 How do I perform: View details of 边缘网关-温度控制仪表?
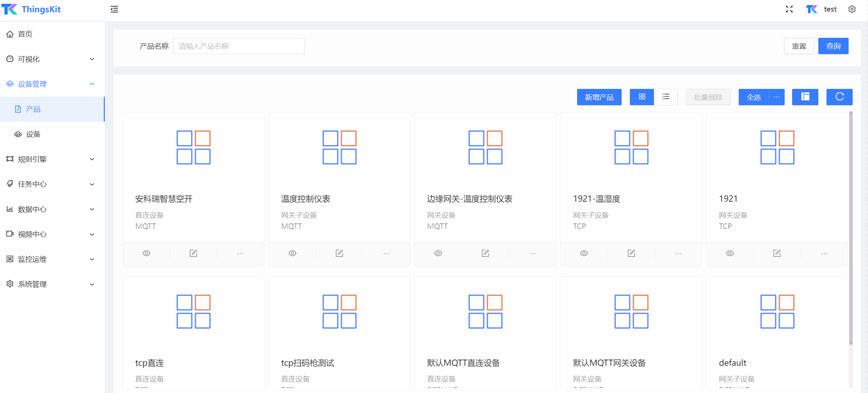[x=438, y=253]
